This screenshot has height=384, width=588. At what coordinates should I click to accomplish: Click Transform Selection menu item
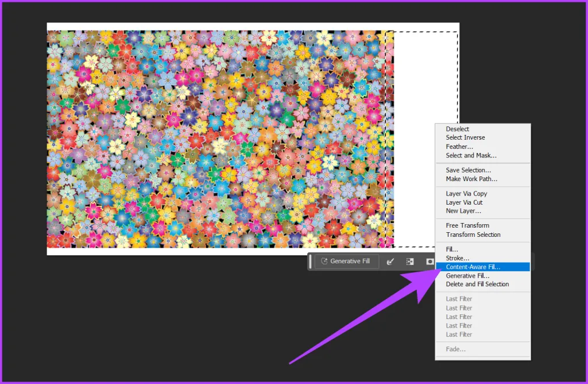click(473, 235)
